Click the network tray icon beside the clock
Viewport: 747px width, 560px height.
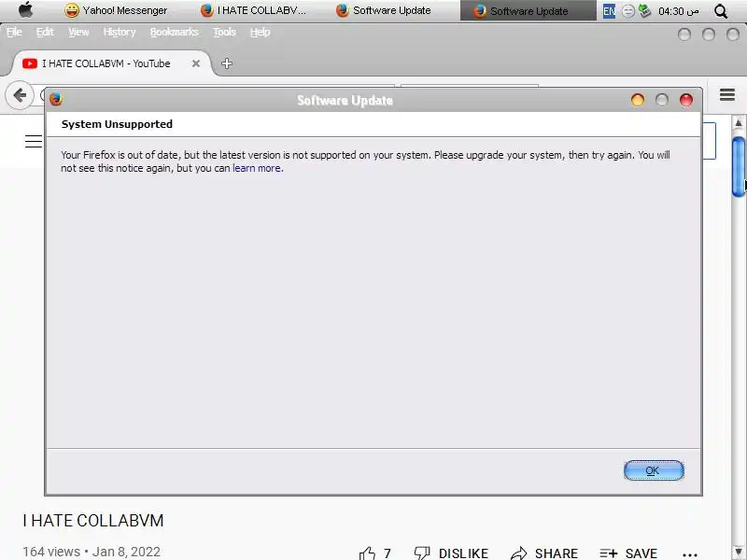coord(644,11)
